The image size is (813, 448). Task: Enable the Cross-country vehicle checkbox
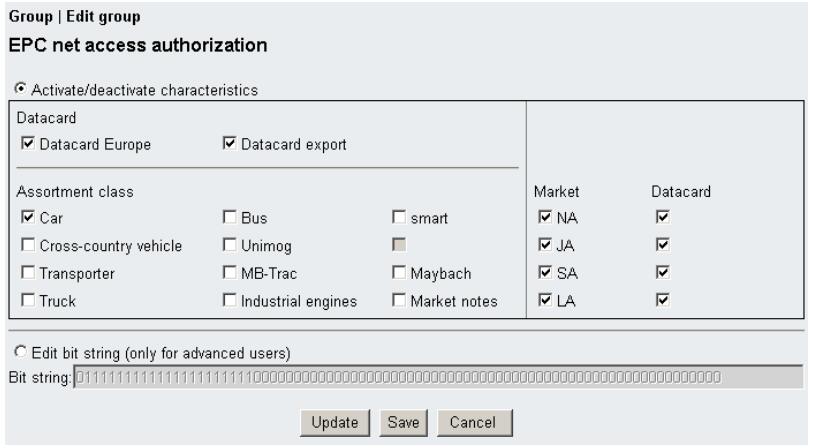pos(26,245)
